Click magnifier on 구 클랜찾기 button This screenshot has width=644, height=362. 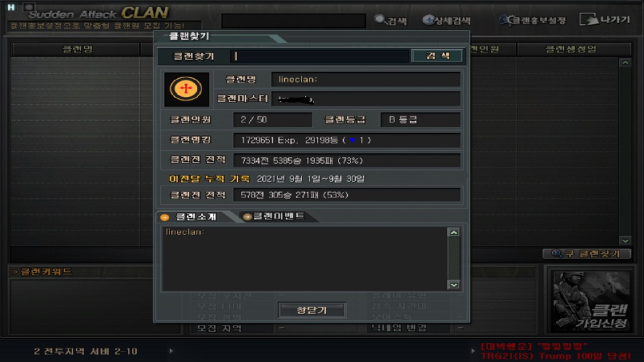point(557,253)
